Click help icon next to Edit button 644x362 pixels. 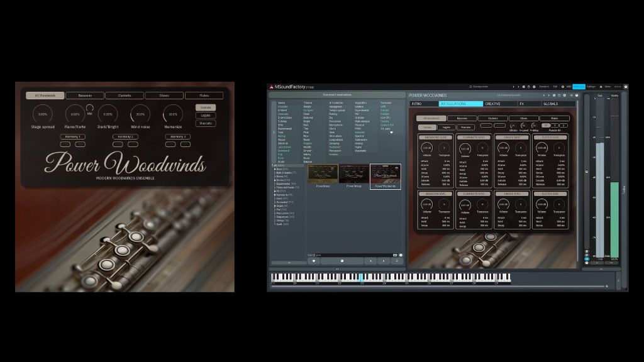click(x=563, y=87)
